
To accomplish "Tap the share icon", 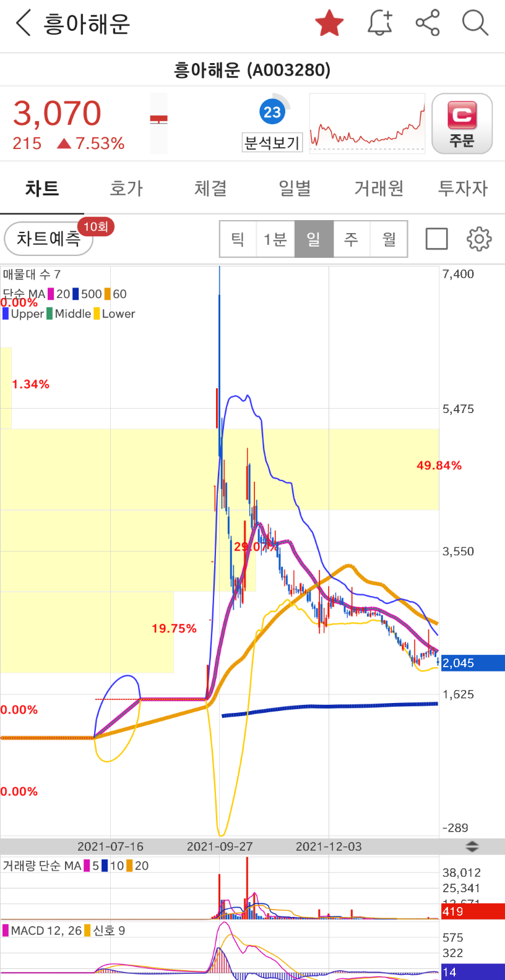I will 428,23.
